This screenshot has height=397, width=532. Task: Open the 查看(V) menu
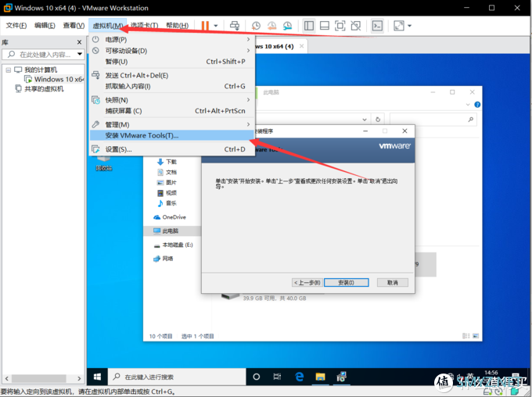tap(74, 26)
